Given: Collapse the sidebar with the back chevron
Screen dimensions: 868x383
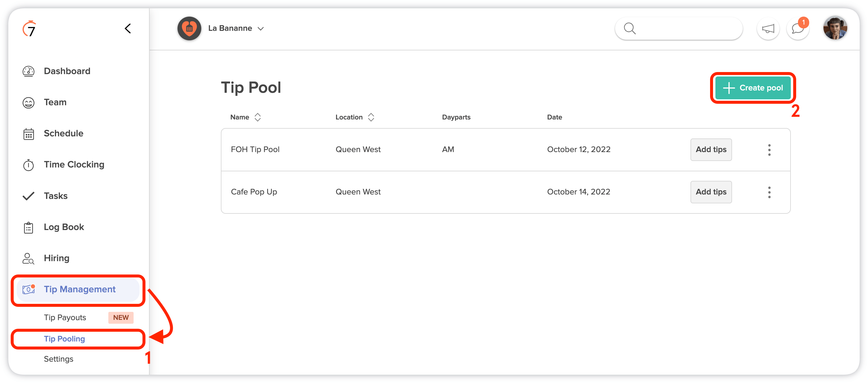Looking at the screenshot, I should [128, 29].
